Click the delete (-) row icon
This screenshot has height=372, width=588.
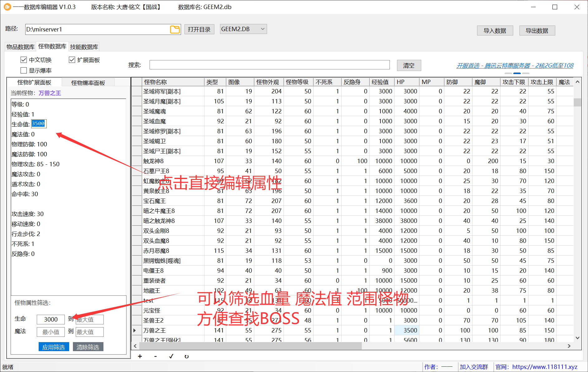(x=155, y=356)
